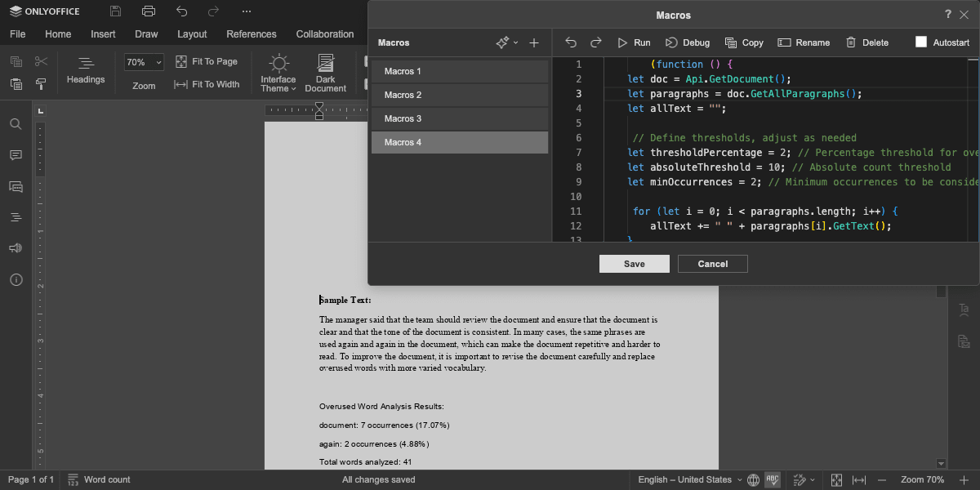Switch to the References tab
Screen dimensions: 980x490
(252, 34)
